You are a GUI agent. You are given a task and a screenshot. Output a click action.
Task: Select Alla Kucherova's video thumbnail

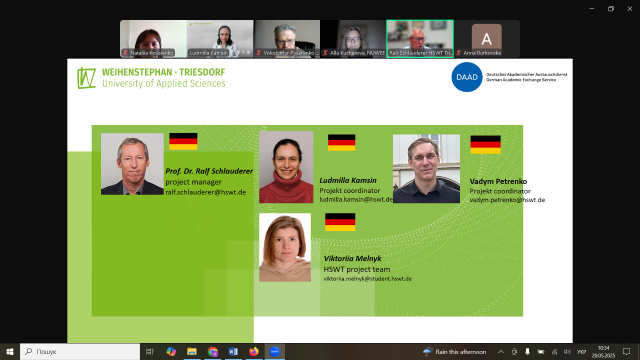click(353, 39)
